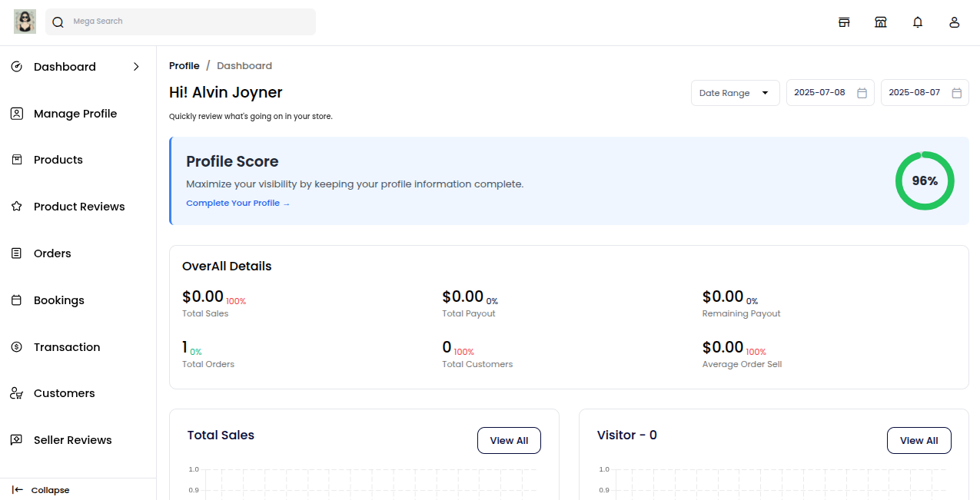Image resolution: width=980 pixels, height=500 pixels.
Task: Open the Date Range dropdown
Action: click(x=735, y=92)
